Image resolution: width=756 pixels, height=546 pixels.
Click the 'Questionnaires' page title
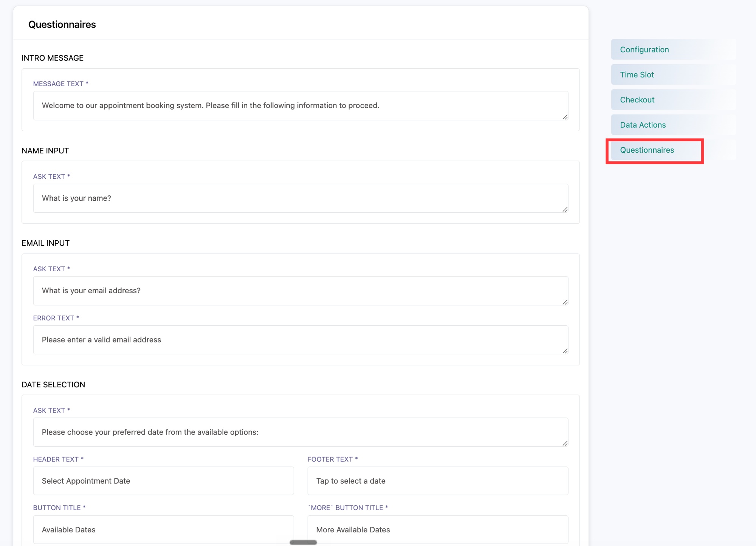click(x=62, y=25)
